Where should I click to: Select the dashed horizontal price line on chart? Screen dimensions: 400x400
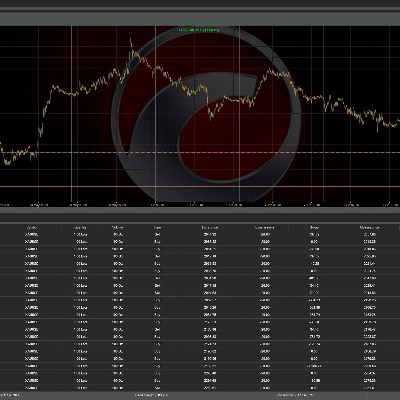(x=200, y=153)
